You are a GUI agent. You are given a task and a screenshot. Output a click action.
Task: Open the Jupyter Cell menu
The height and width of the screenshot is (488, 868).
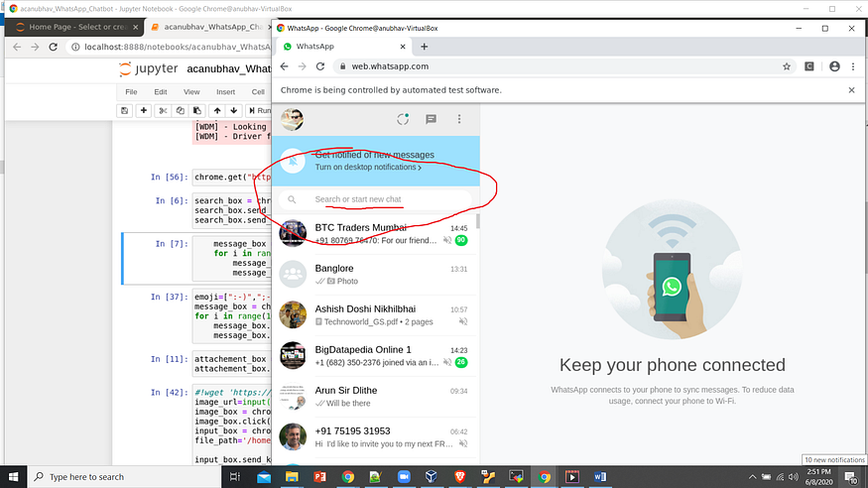pos(258,92)
